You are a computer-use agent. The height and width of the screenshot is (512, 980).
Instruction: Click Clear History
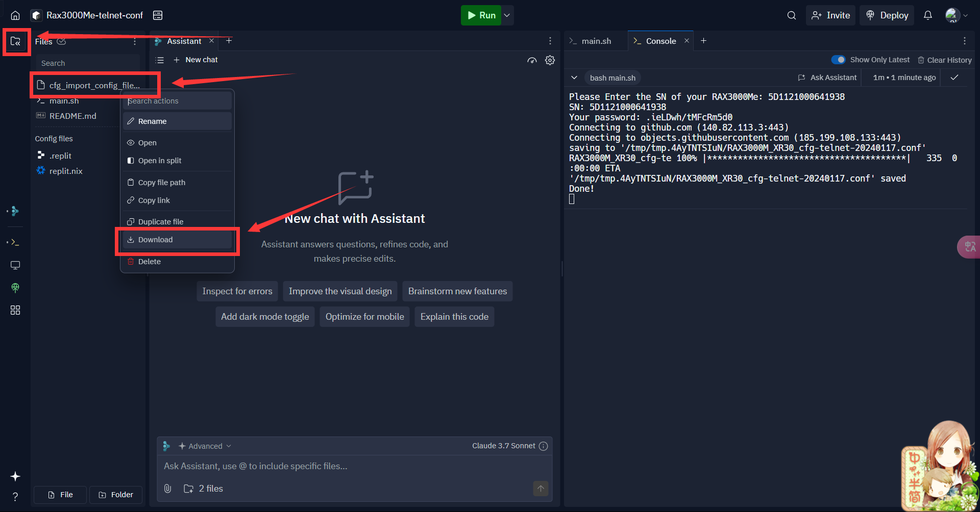[944, 60]
